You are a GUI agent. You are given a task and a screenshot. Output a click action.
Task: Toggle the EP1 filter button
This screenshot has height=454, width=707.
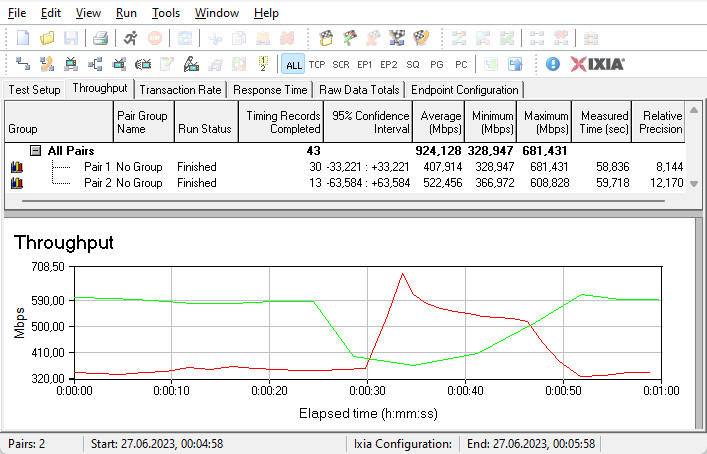[364, 64]
